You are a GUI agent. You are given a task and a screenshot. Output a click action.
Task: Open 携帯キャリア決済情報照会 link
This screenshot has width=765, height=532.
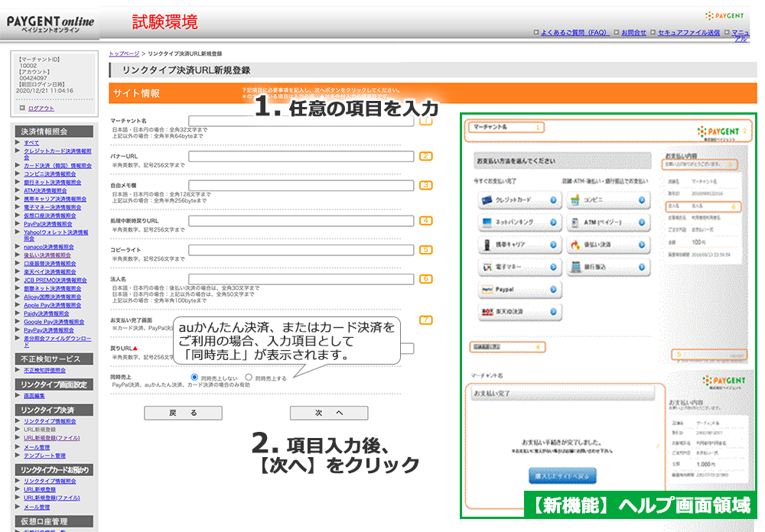[55, 199]
